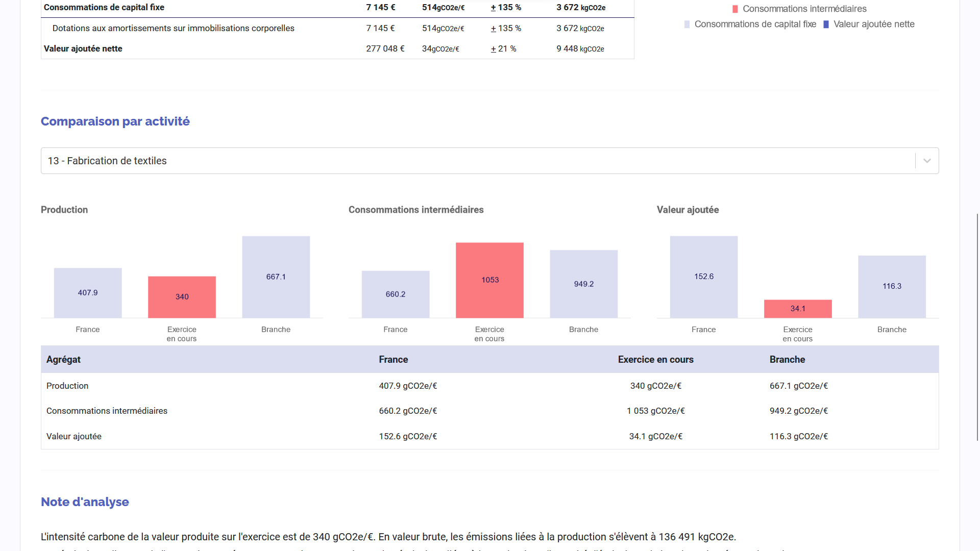This screenshot has height=551, width=980.
Task: Click the 'Consommations de capital fixe' bold row
Action: (337, 8)
